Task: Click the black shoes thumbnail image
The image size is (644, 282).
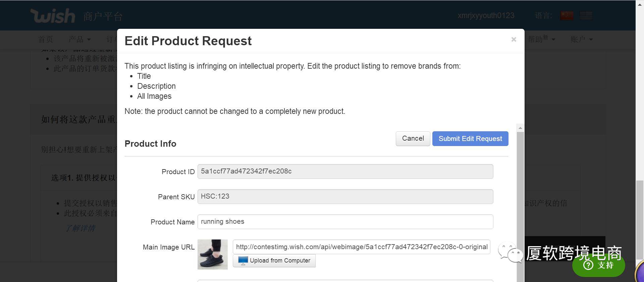Action: pos(212,255)
